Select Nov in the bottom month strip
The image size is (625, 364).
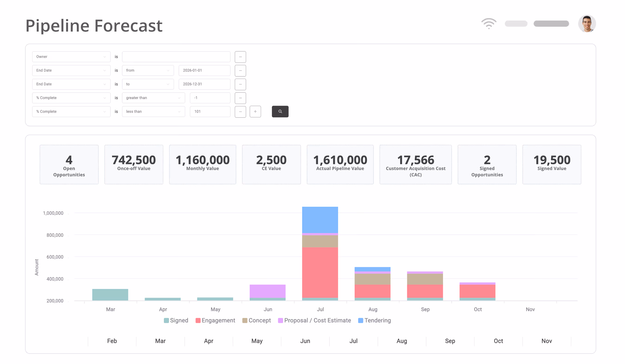(x=547, y=341)
